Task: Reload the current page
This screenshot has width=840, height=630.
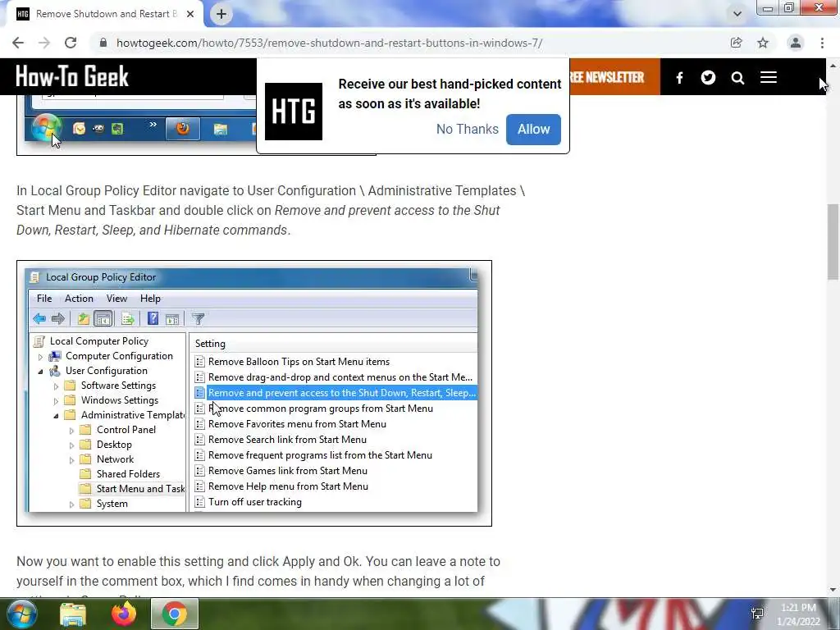Action: [71, 43]
